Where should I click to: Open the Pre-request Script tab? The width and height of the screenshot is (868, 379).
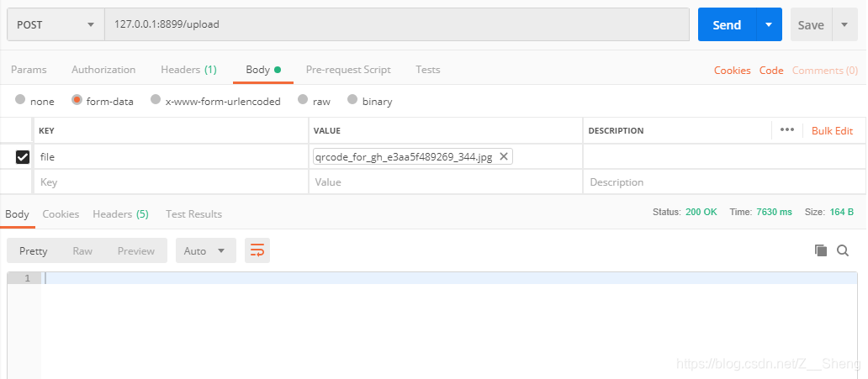coord(348,70)
